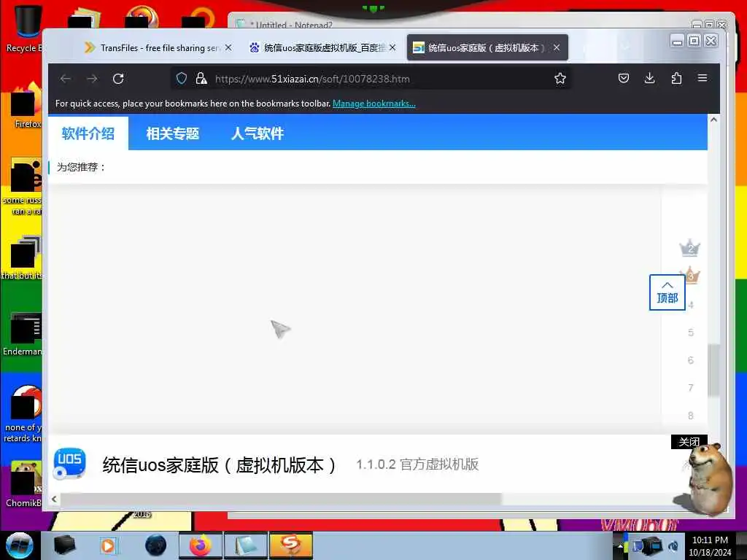
Task: Reload the page with the refresh icon
Action: click(x=118, y=79)
